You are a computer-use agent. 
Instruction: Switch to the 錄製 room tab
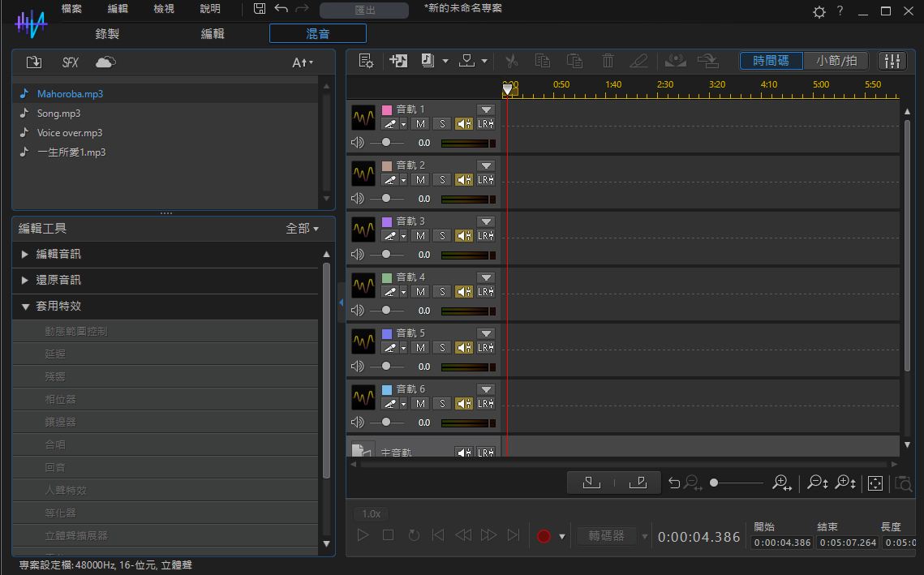pos(107,33)
